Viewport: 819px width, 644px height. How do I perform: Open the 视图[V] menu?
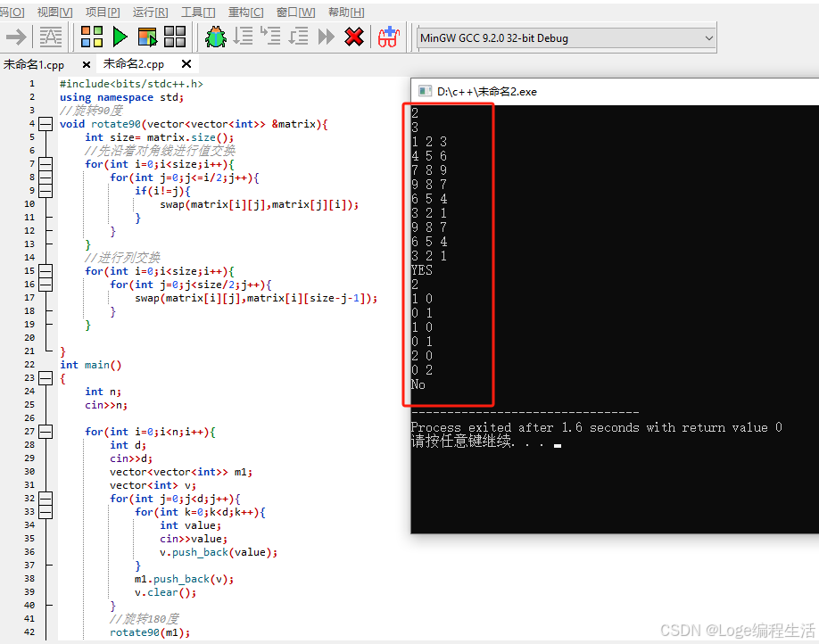click(x=54, y=12)
